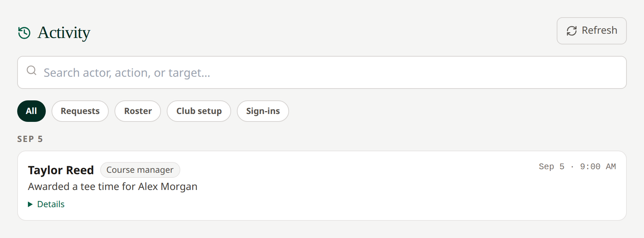Select the Sign-ins filter
This screenshot has height=238, width=644.
point(263,111)
